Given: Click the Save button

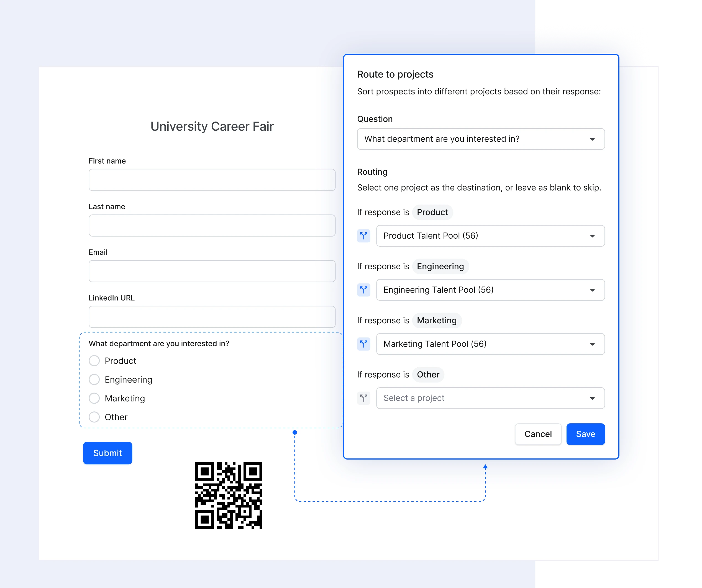Looking at the screenshot, I should pyautogui.click(x=586, y=434).
